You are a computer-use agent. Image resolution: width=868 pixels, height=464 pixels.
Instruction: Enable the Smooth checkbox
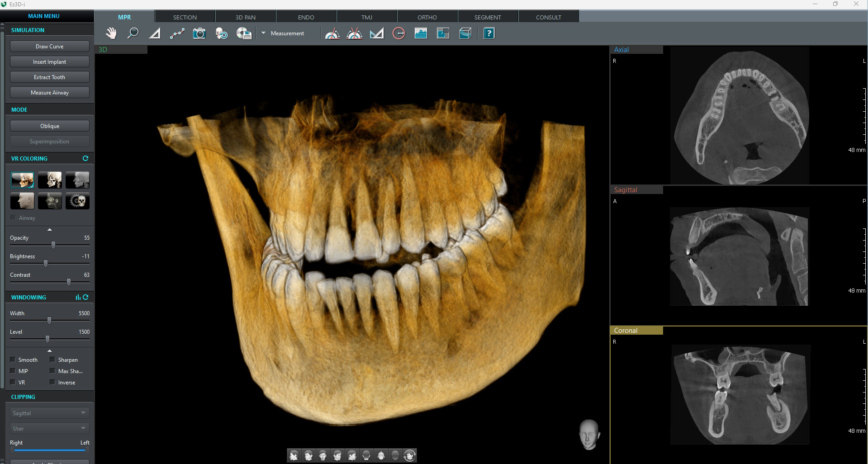tap(13, 360)
